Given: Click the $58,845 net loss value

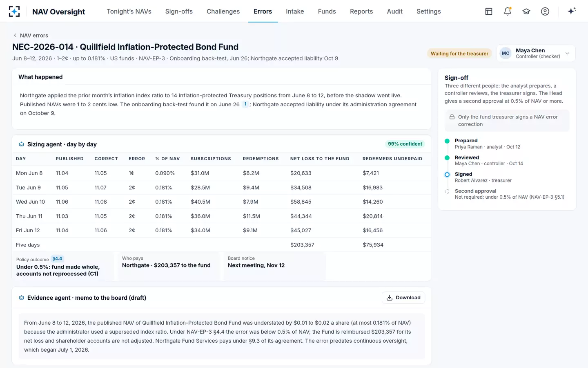Looking at the screenshot, I should (x=301, y=202).
